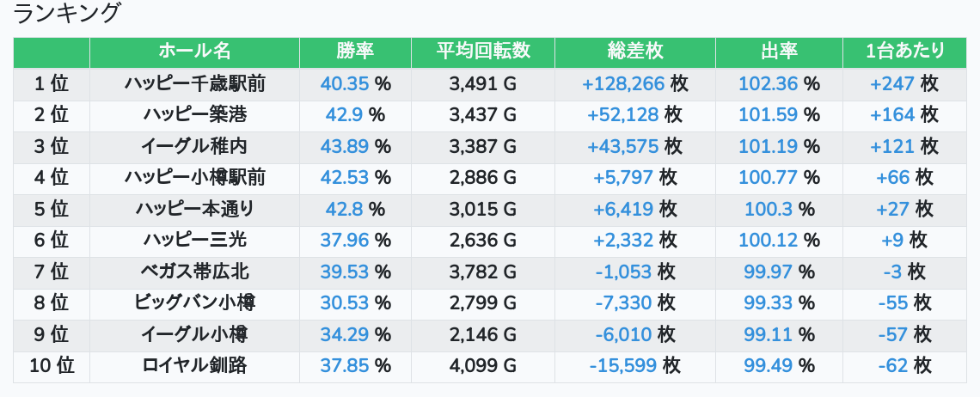Viewport: 980px width, 397px height.
Task: Click the -15,599 total difference link
Action: click(623, 366)
